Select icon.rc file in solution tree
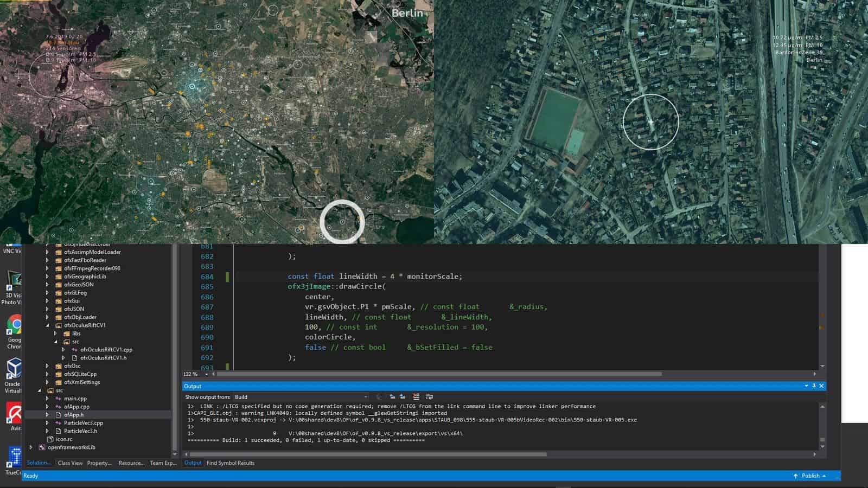 tap(63, 439)
